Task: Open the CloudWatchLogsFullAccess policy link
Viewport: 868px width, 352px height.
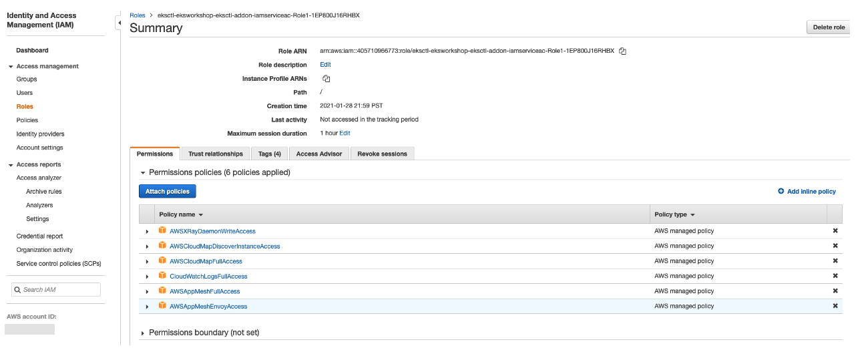Action: point(208,277)
